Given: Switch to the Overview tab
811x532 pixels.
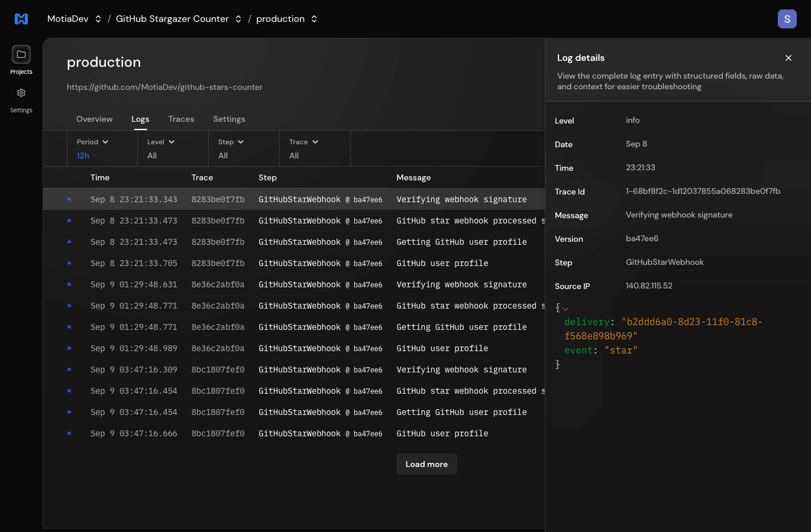Looking at the screenshot, I should click(x=94, y=119).
